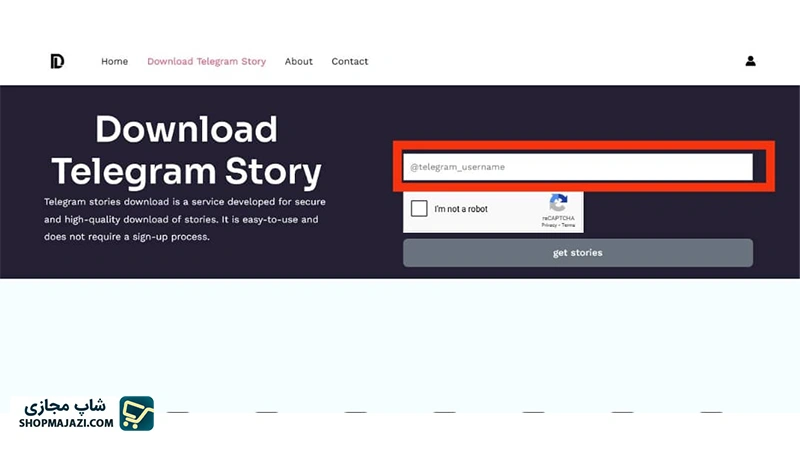This screenshot has width=800, height=450.
Task: Go to the Home menu item
Action: click(x=114, y=61)
